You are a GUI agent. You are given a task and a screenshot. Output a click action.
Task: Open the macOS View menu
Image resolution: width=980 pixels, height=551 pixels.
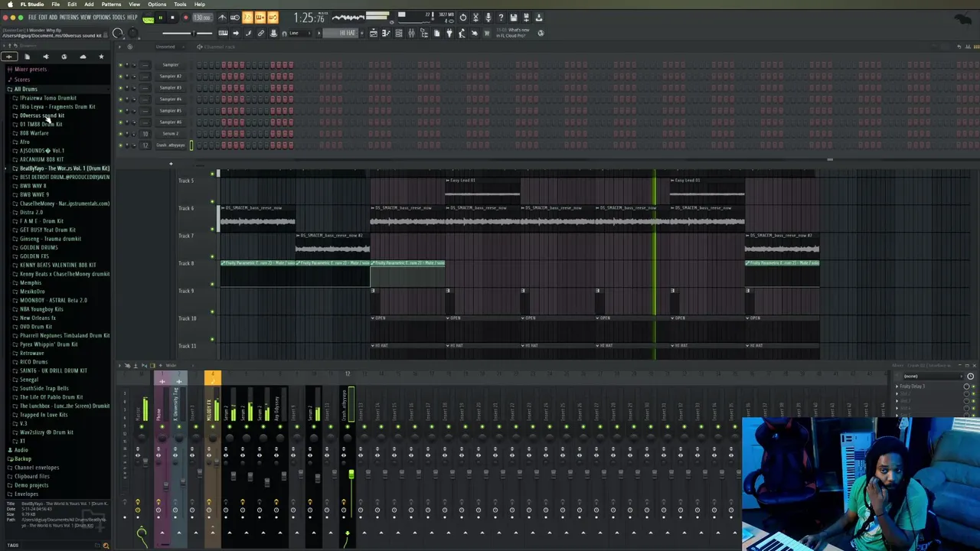click(x=134, y=4)
